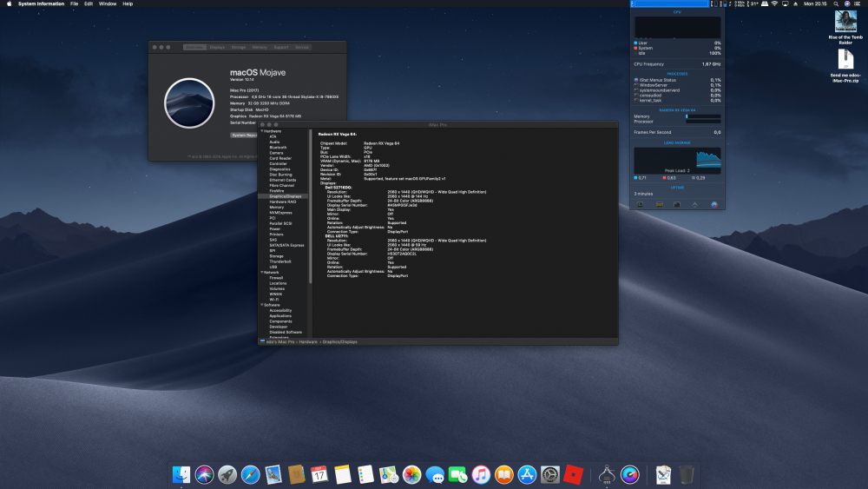Open Mail stamp icon in Dock
The height and width of the screenshot is (489, 868).
273,474
